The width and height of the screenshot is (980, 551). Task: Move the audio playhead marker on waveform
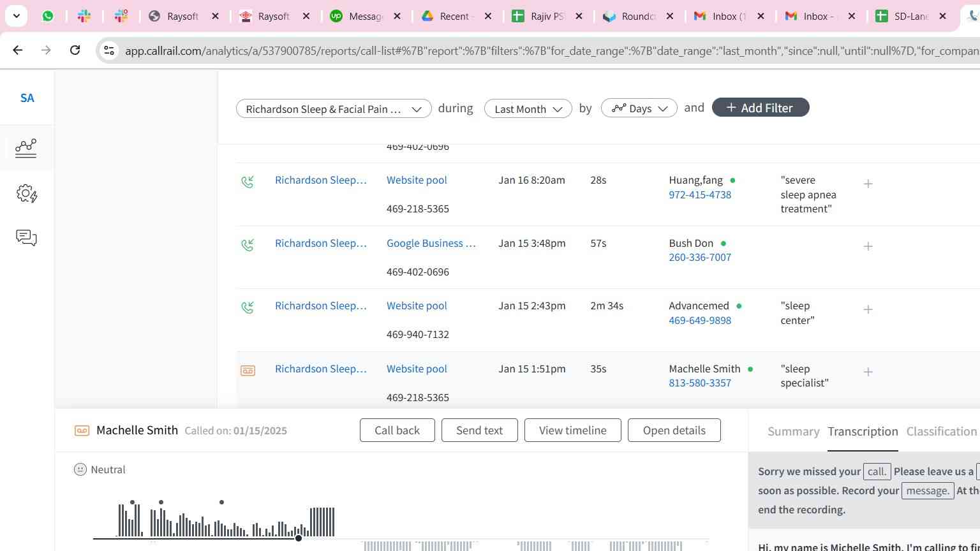[298, 538]
